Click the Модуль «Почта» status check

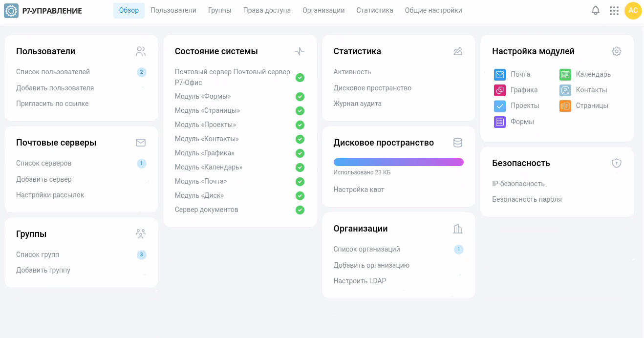(x=300, y=182)
